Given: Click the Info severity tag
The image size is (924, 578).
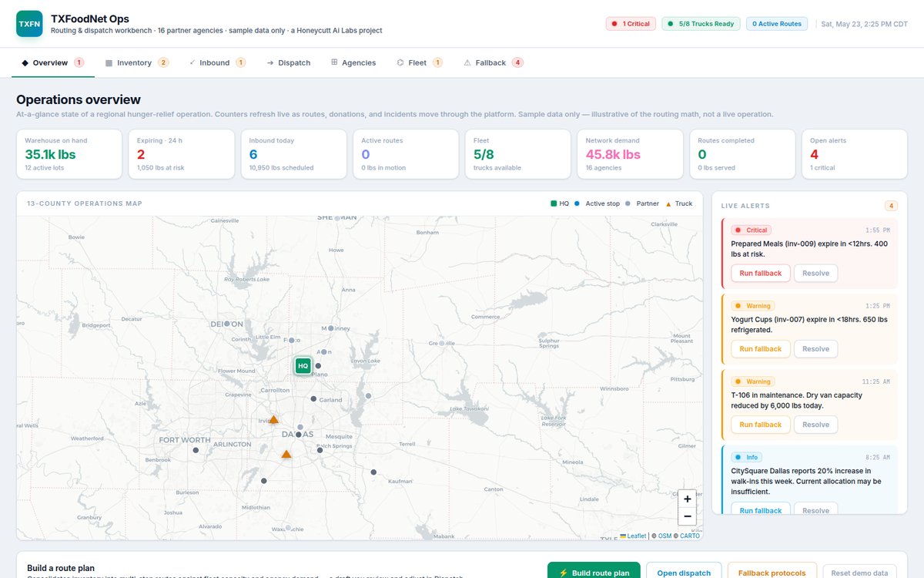Looking at the screenshot, I should pos(747,457).
